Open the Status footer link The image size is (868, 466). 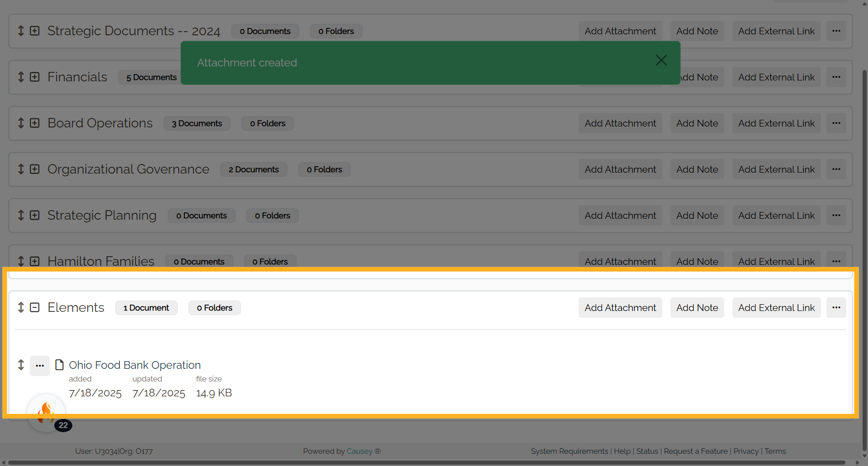pyautogui.click(x=647, y=451)
